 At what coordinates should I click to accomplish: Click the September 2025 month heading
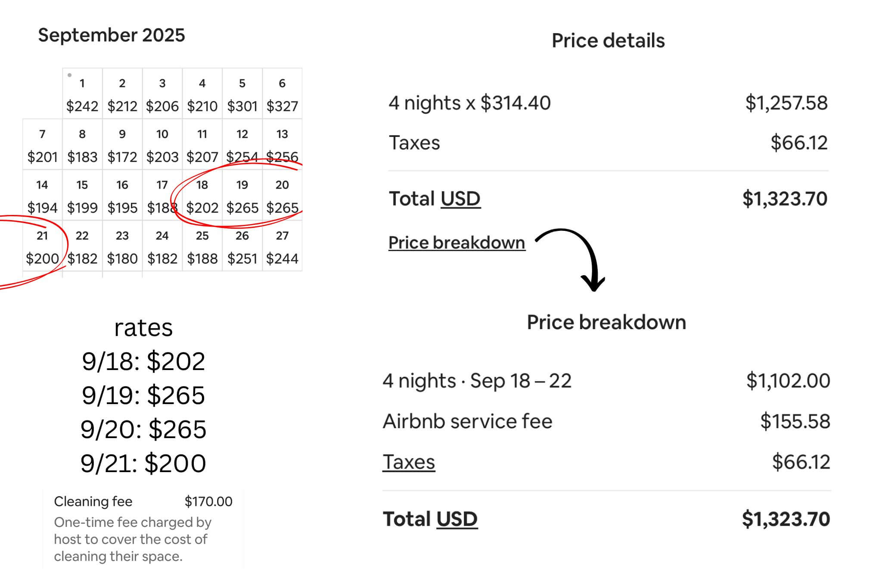[x=112, y=35]
